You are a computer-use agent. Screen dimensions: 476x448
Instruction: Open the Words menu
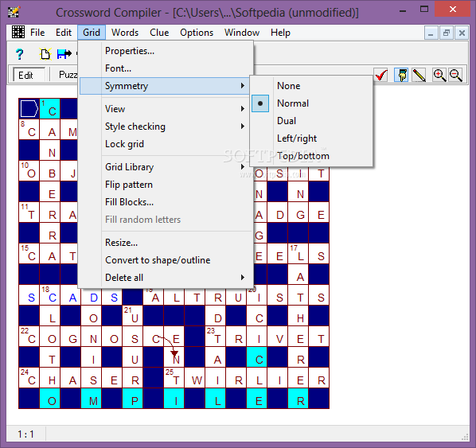click(125, 33)
